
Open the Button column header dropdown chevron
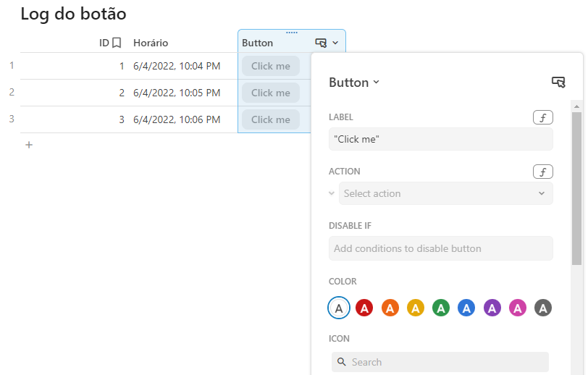[x=335, y=43]
